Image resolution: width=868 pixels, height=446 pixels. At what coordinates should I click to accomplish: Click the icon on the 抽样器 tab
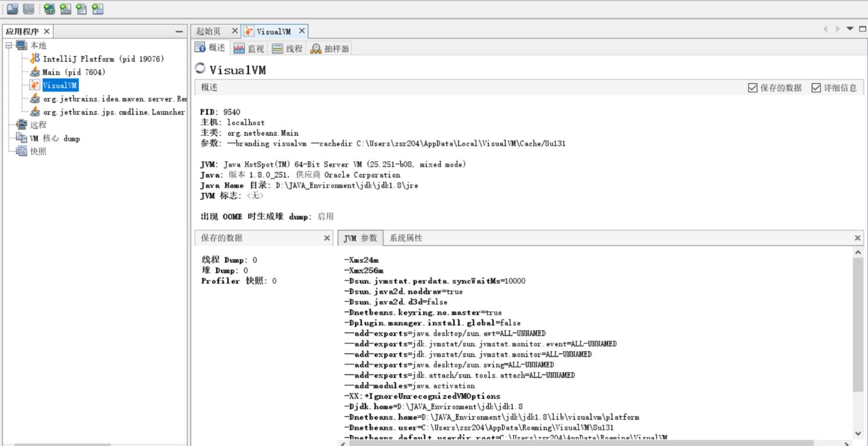315,49
